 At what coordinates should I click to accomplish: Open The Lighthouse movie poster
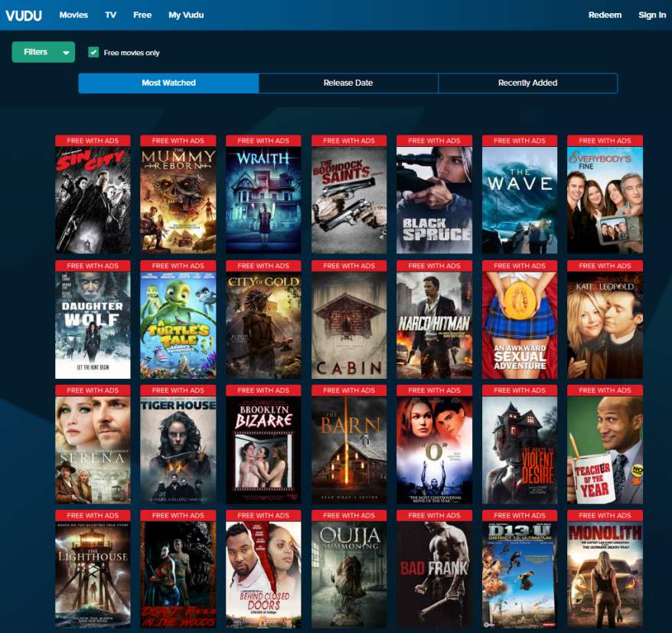click(x=93, y=569)
